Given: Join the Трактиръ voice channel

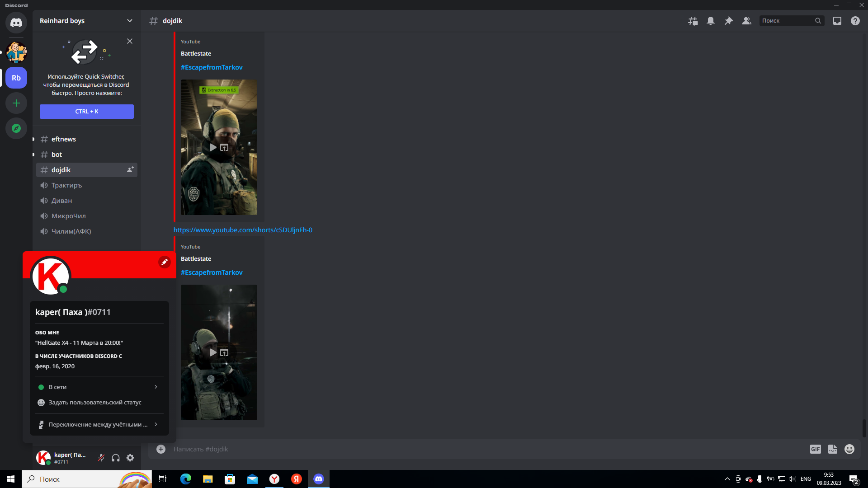Looking at the screenshot, I should point(87,185).
